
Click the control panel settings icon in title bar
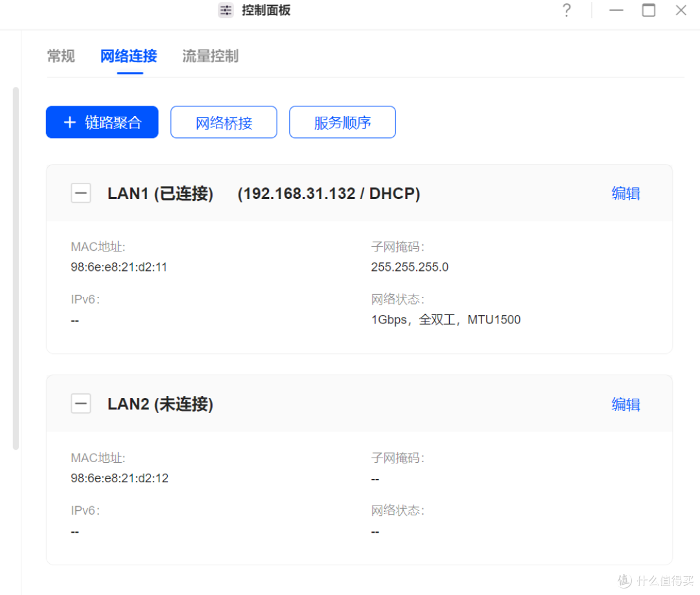point(226,10)
